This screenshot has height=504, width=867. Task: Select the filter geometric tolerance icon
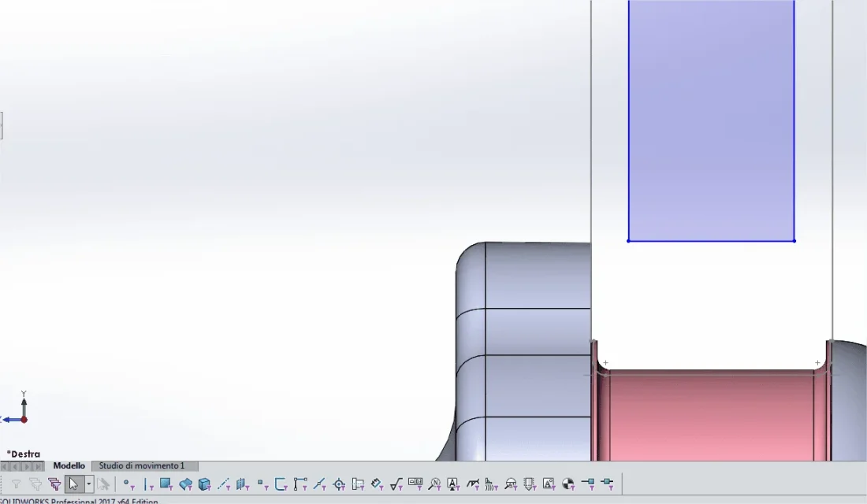415,484
